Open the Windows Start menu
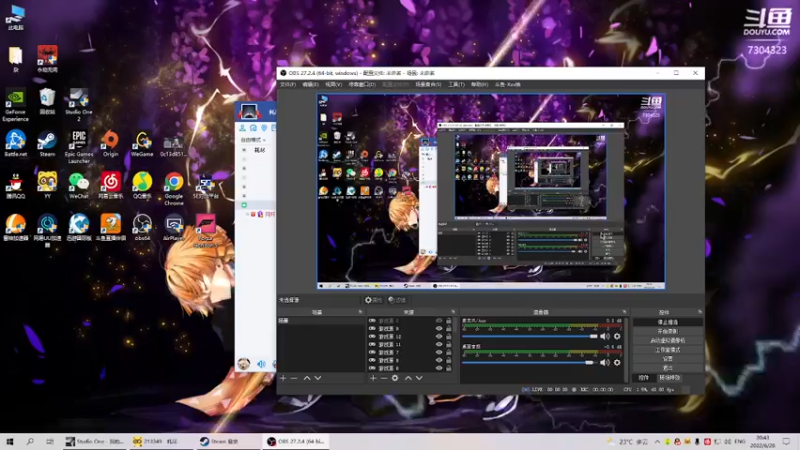 (10, 441)
